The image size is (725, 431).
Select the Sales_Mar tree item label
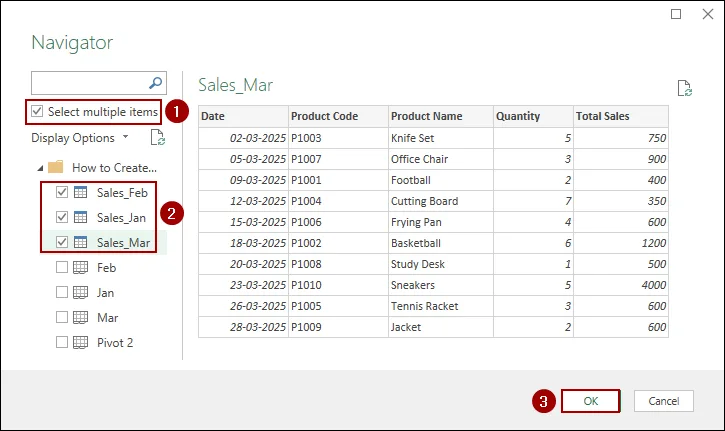click(x=123, y=242)
